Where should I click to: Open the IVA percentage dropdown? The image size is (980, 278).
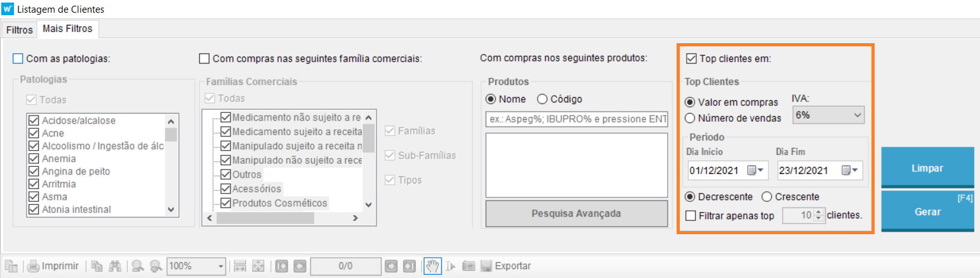tap(828, 115)
